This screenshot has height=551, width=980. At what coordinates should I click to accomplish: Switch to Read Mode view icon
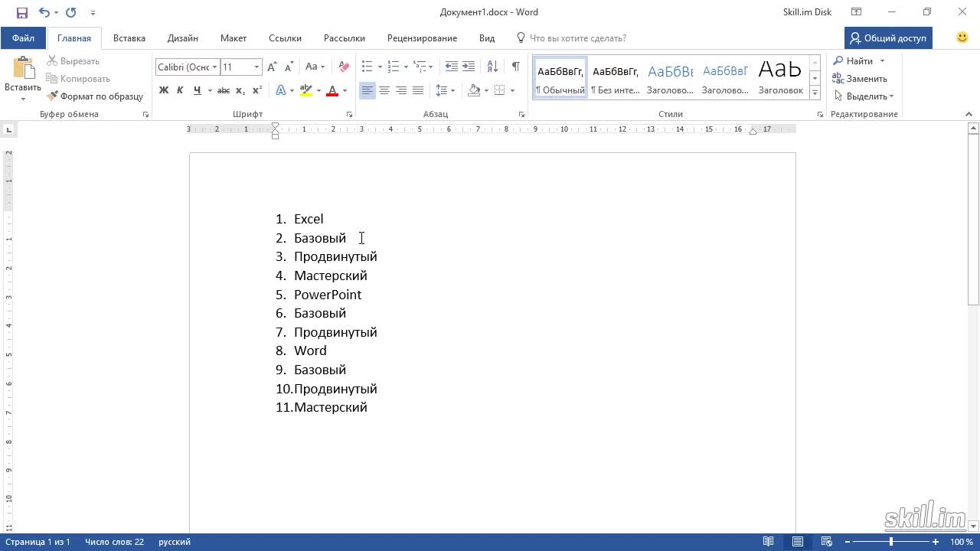(x=769, y=542)
